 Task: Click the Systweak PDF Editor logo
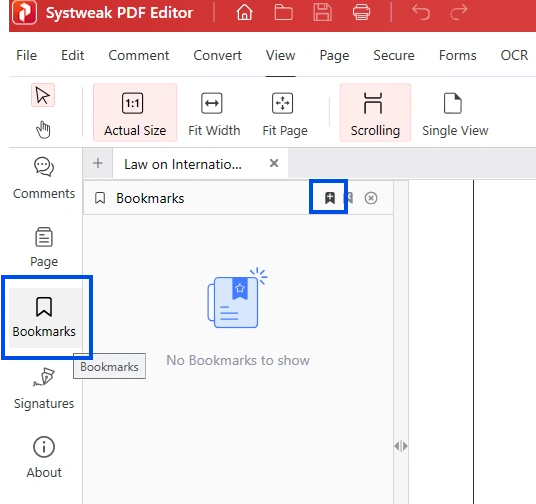click(x=24, y=13)
